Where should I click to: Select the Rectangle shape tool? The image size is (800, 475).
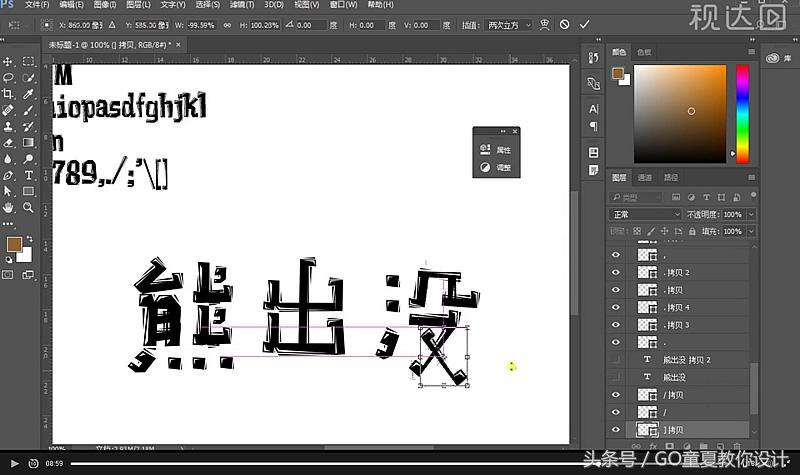coord(29,191)
